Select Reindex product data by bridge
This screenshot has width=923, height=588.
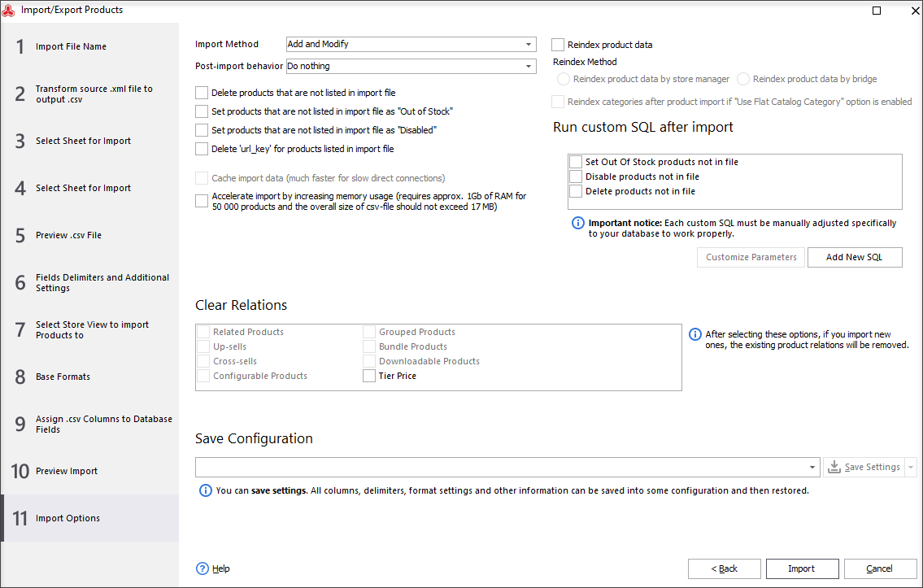coord(743,79)
